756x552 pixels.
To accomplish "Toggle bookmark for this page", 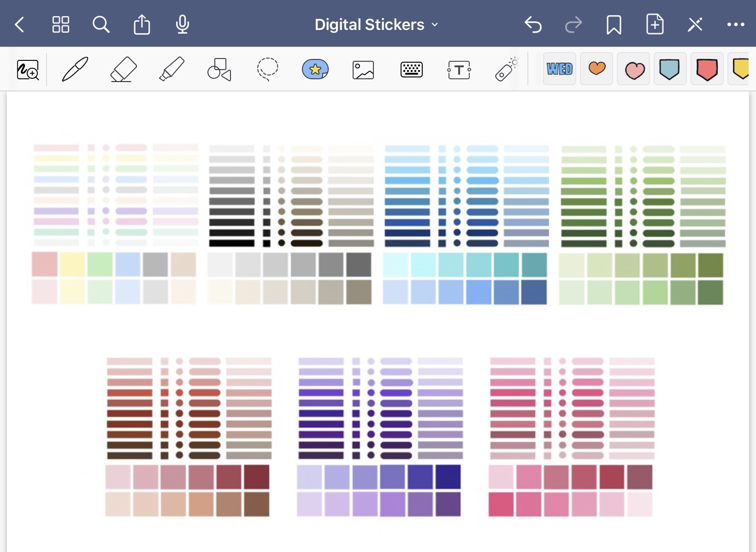I will pyautogui.click(x=614, y=24).
